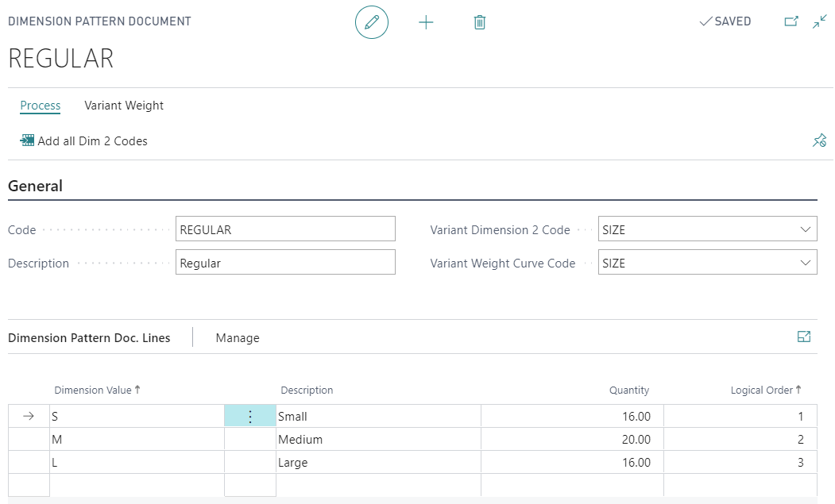Click the Description field containing Regular

[284, 264]
